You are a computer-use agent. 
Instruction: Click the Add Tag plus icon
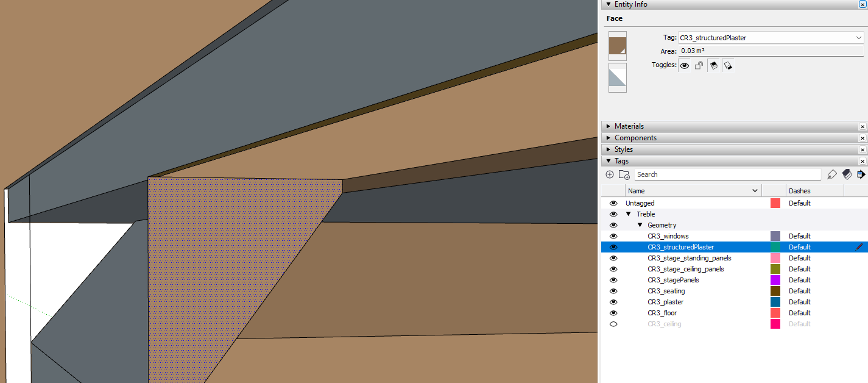tap(610, 174)
